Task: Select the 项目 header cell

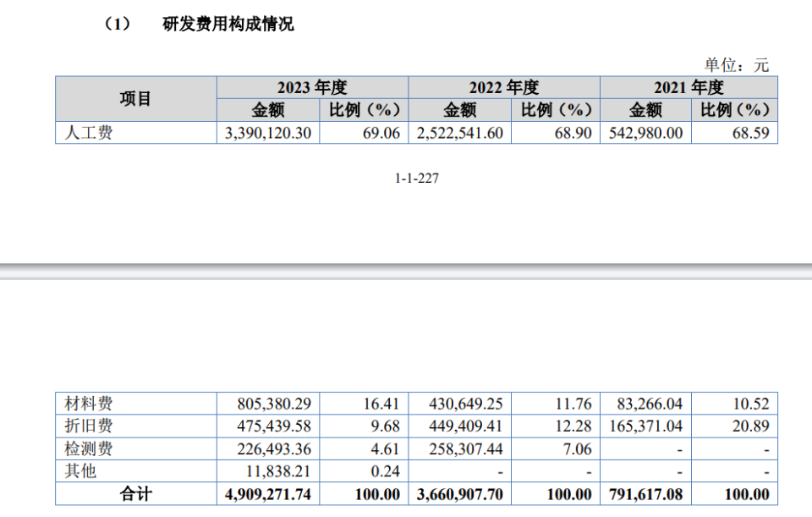Action: 135,98
